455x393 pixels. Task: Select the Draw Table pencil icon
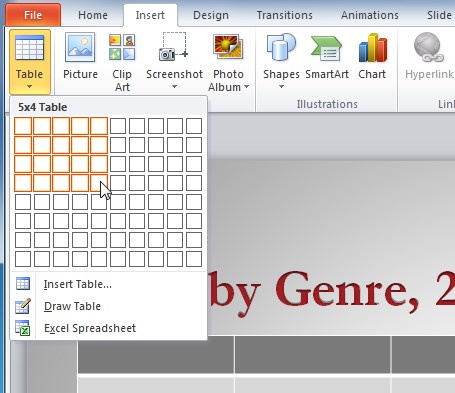tap(23, 306)
